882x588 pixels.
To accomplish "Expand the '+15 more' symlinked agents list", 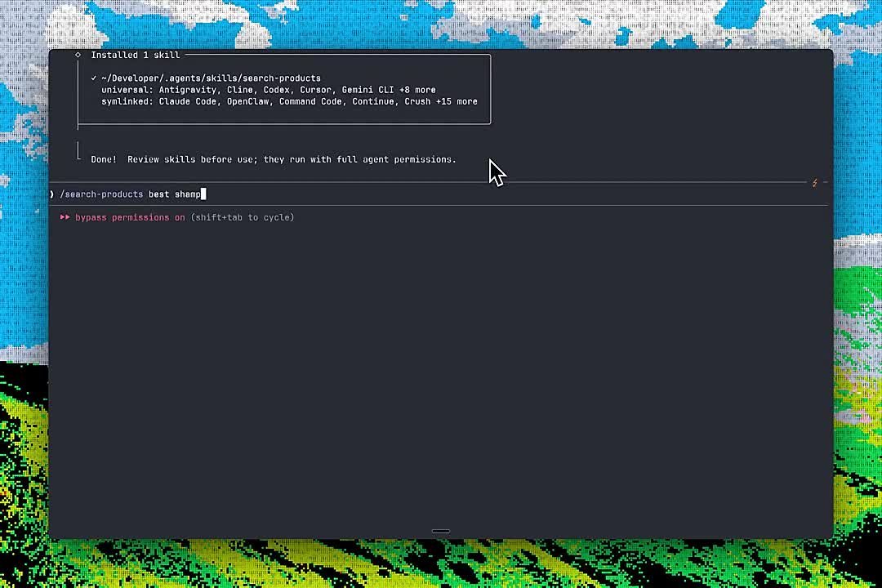I will point(457,102).
